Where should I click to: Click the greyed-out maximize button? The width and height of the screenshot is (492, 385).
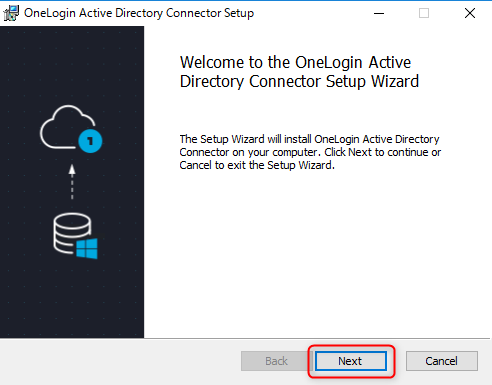424,13
